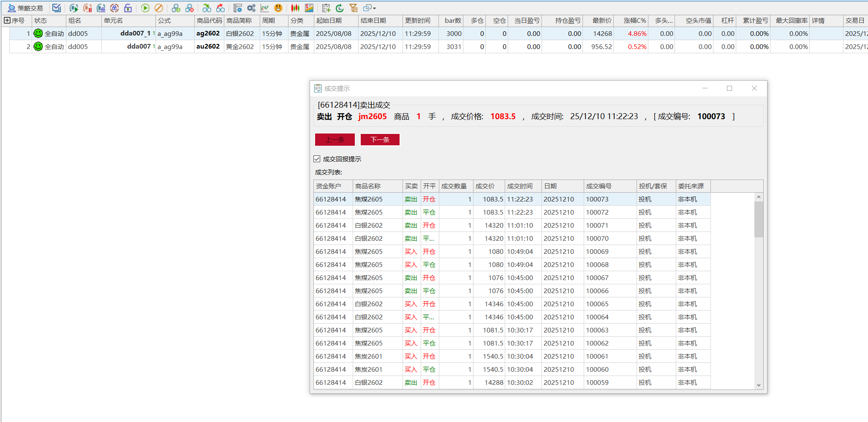Click the smiley face toolbar icon
The width and height of the screenshot is (868, 422).
coord(278,8)
